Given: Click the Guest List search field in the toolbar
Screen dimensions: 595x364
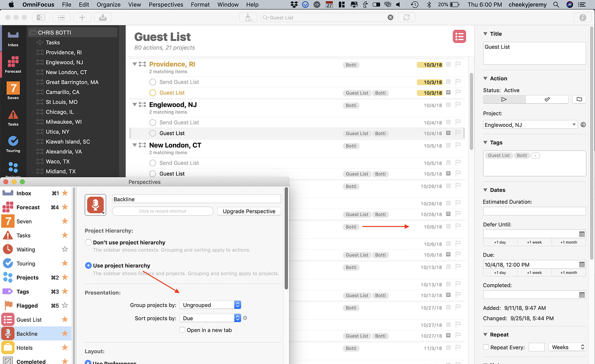Looking at the screenshot, I should click(327, 17).
